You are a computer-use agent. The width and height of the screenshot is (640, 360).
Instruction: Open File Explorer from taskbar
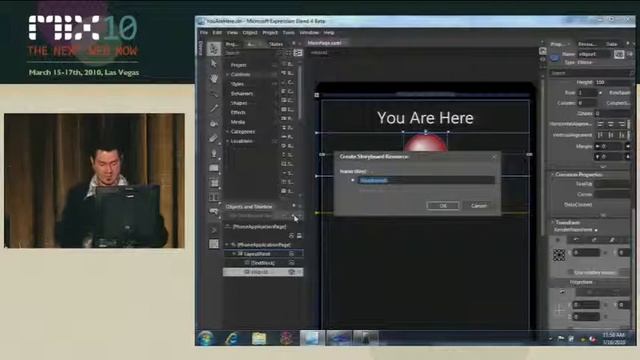point(259,338)
